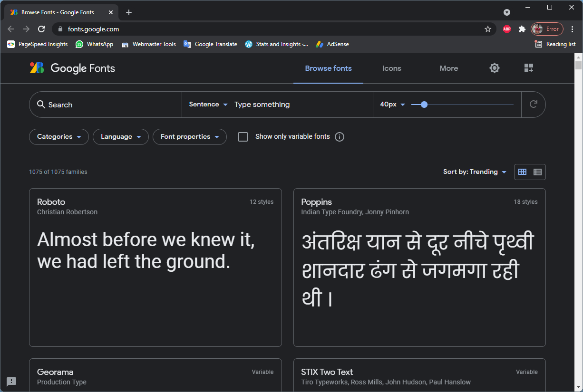Screen dimensions: 583x392
Task: Click the variable fonts info icon
Action: click(340, 137)
